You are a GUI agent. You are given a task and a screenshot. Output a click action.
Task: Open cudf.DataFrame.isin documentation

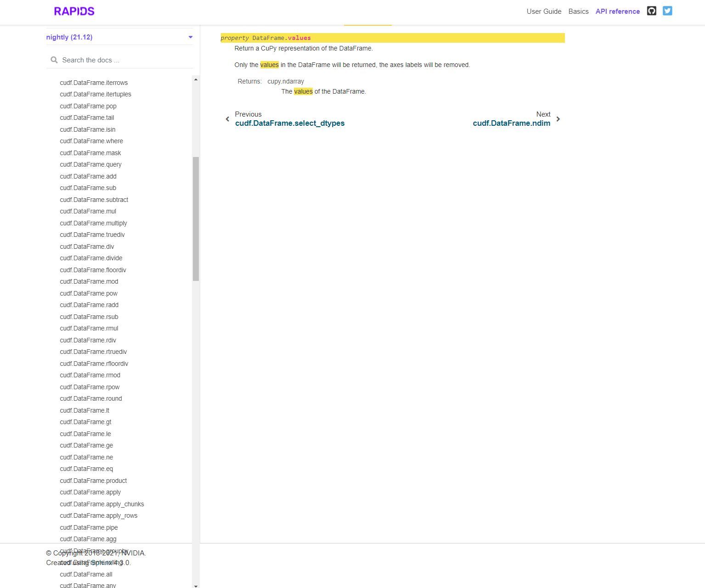(x=88, y=129)
